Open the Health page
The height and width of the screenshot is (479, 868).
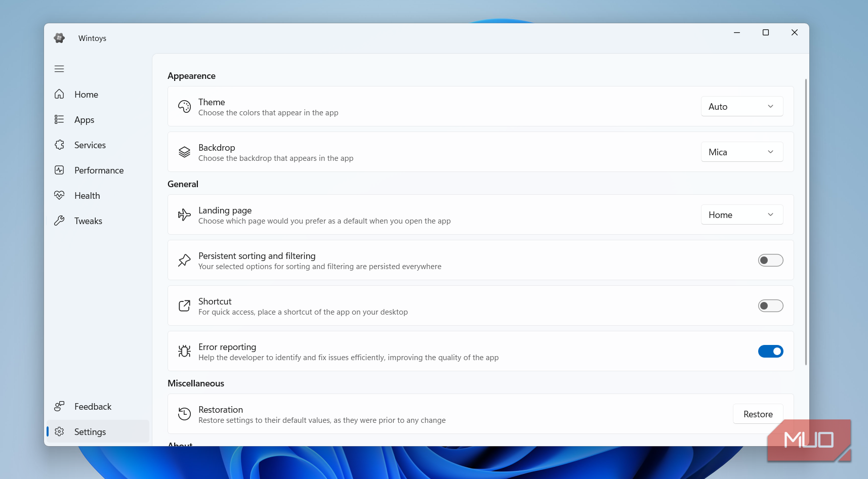pyautogui.click(x=98, y=195)
